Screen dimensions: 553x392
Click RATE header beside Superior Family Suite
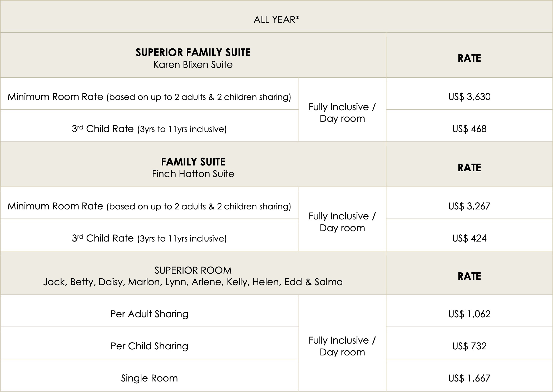469,58
